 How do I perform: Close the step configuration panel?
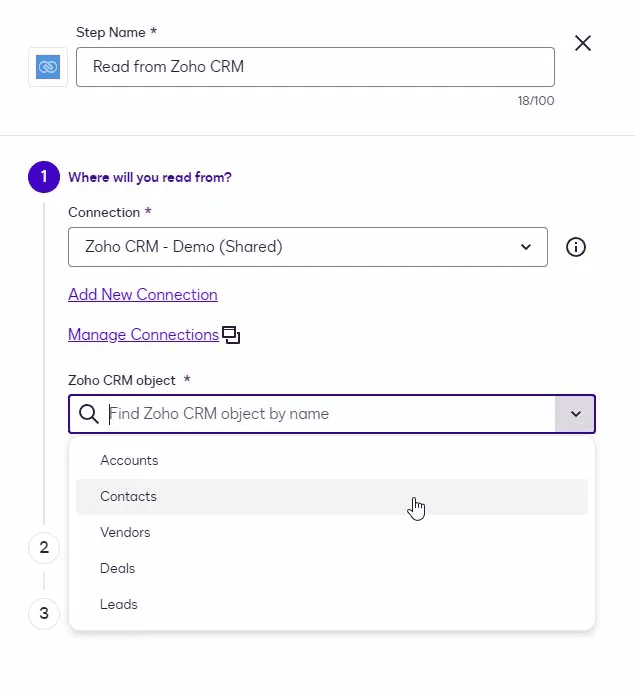(x=583, y=43)
